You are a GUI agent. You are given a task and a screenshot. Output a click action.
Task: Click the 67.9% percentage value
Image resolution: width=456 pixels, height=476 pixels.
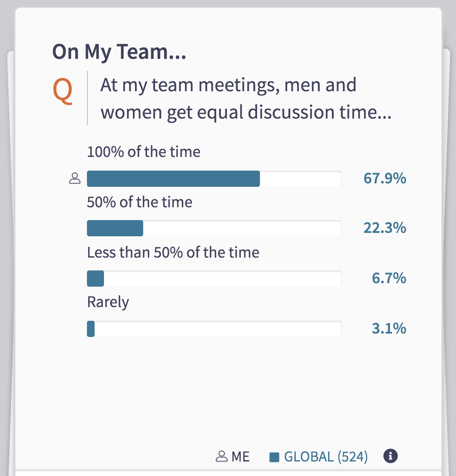click(x=385, y=178)
